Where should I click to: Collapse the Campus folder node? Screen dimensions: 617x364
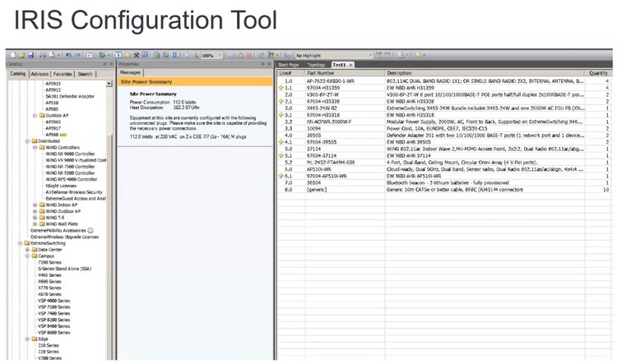click(27, 256)
